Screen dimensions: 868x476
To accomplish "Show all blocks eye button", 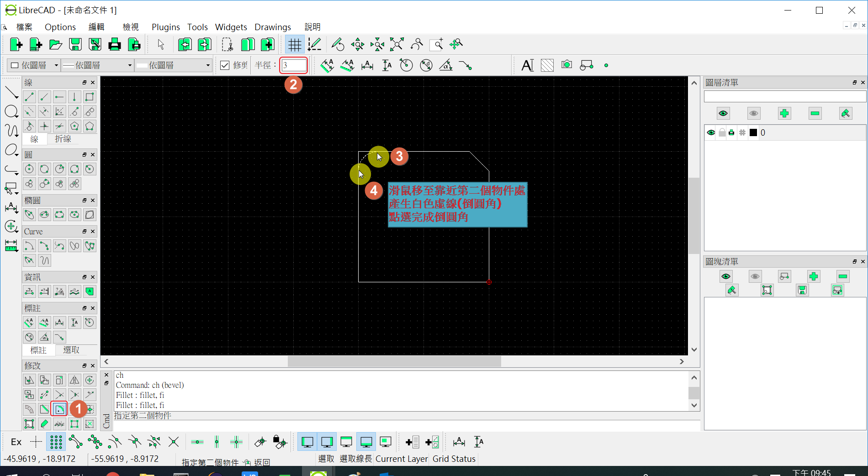I will pyautogui.click(x=726, y=276).
